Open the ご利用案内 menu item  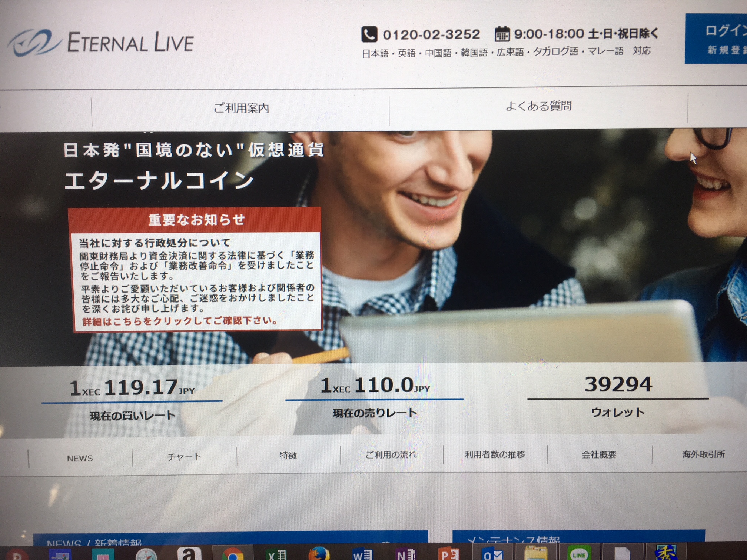241,108
